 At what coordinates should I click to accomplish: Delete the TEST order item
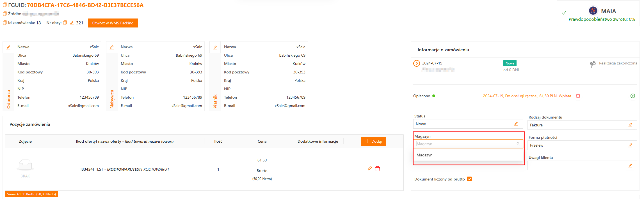coord(378,169)
